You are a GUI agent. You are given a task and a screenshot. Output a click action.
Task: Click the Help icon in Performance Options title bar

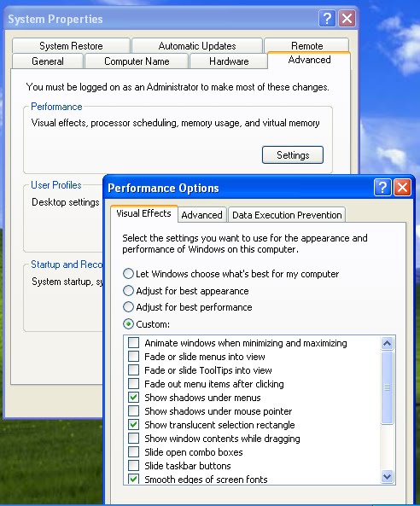tap(382, 188)
